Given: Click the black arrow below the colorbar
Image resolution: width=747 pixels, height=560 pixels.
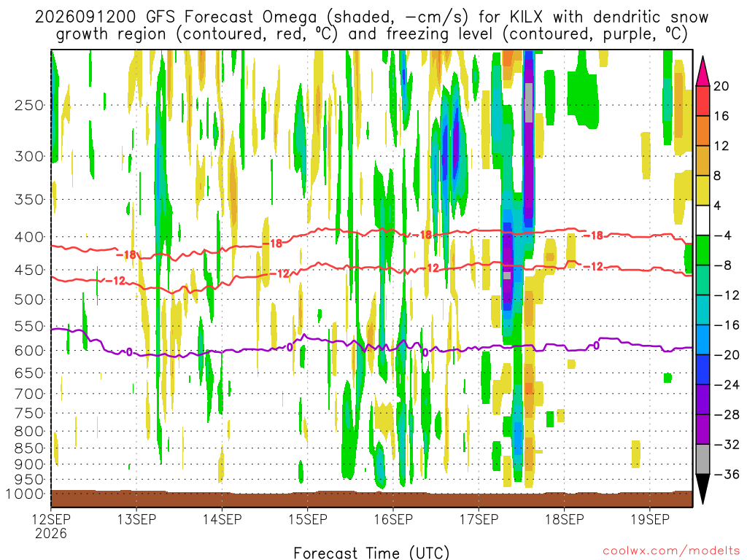Looking at the screenshot, I should click(x=703, y=489).
